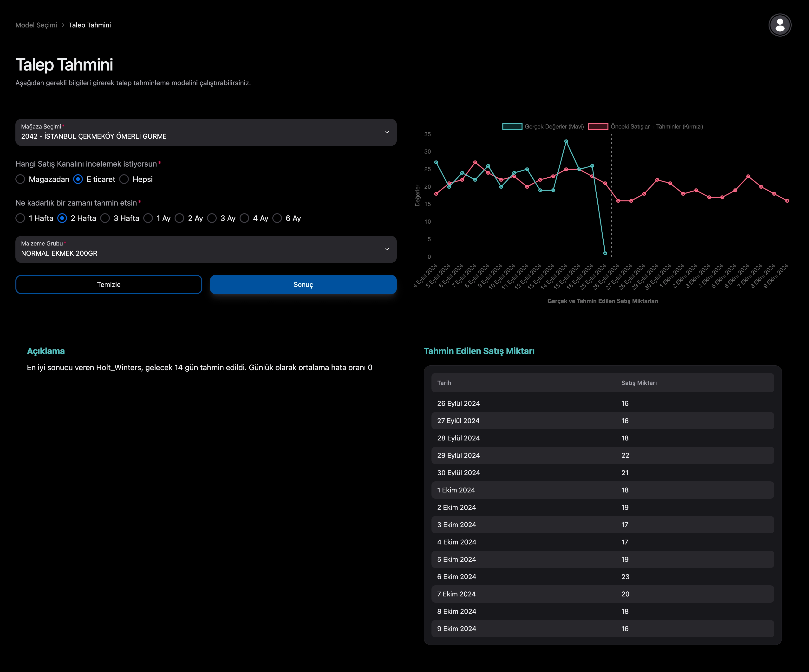809x672 pixels.
Task: Select the 1 Ay forecast option
Action: (x=148, y=218)
